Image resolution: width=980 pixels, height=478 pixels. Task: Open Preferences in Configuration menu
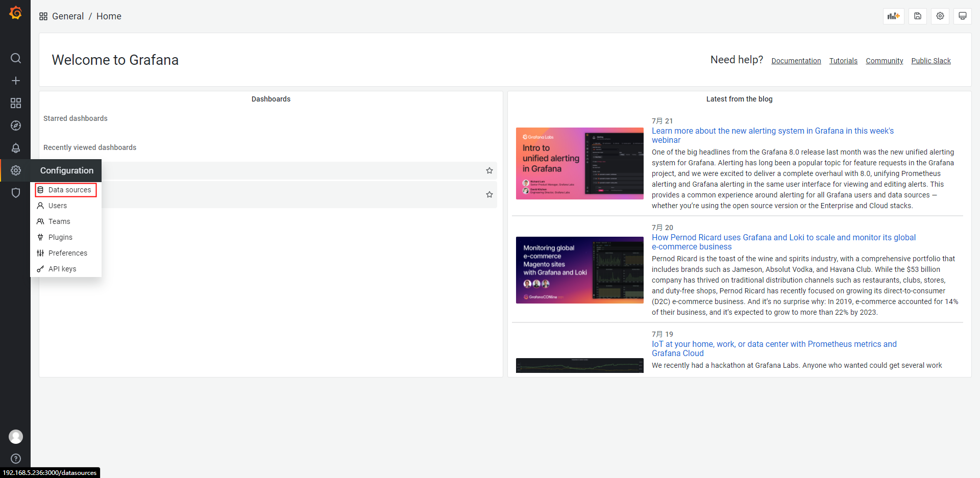[x=66, y=253]
